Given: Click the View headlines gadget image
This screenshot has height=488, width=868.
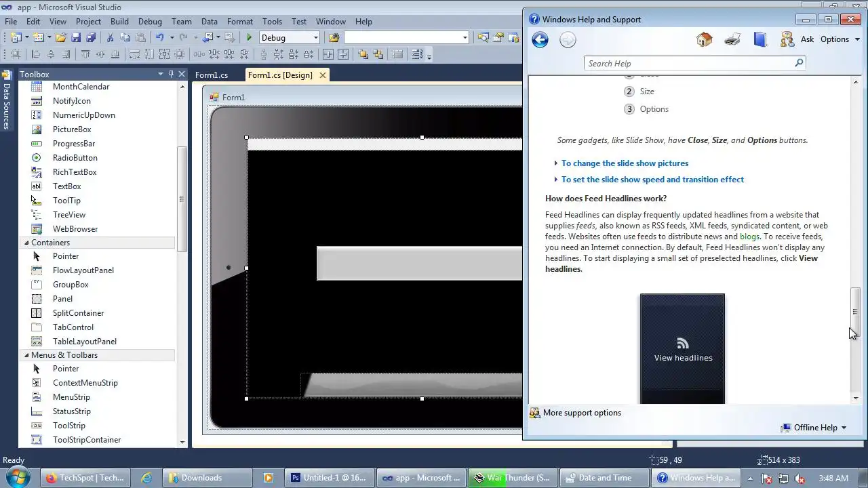Looking at the screenshot, I should pyautogui.click(x=682, y=348).
